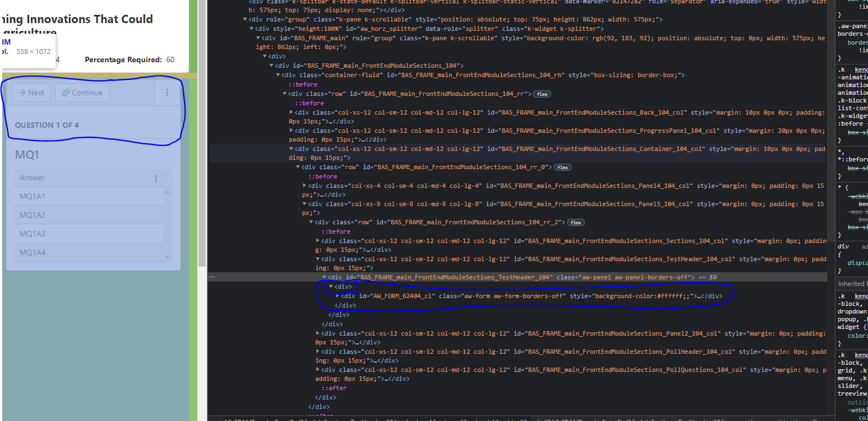Select the ::before under the 104_rr_2 row
868x421 pixels.
(x=336, y=231)
